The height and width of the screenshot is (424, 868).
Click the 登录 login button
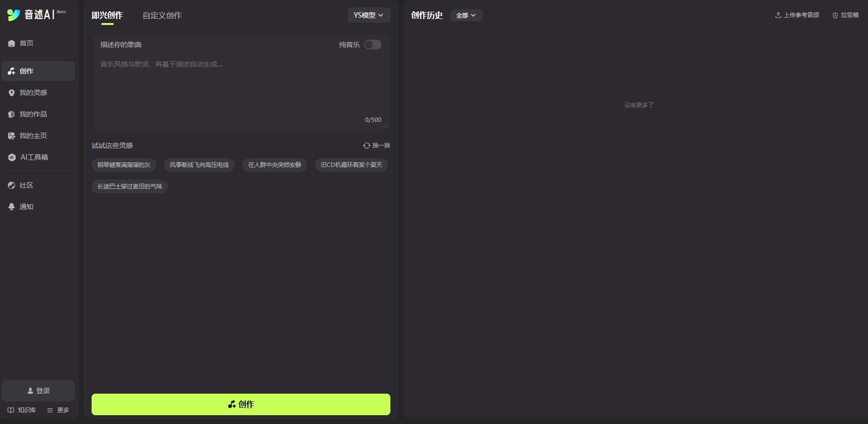(38, 391)
